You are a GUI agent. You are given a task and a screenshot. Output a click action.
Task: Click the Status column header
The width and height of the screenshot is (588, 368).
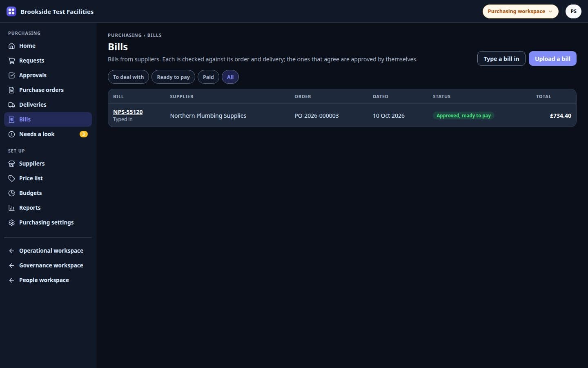(x=441, y=96)
